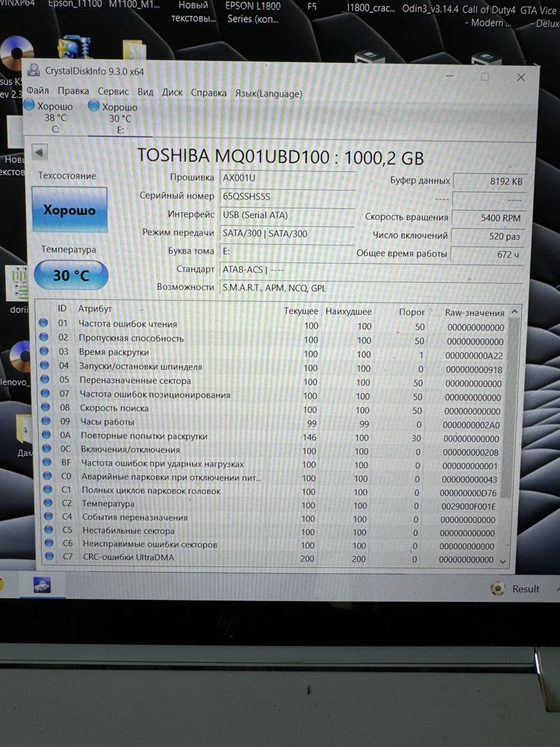Click status dot for Включения/отключения
Viewport: 560px width, 747px height.
(46, 448)
